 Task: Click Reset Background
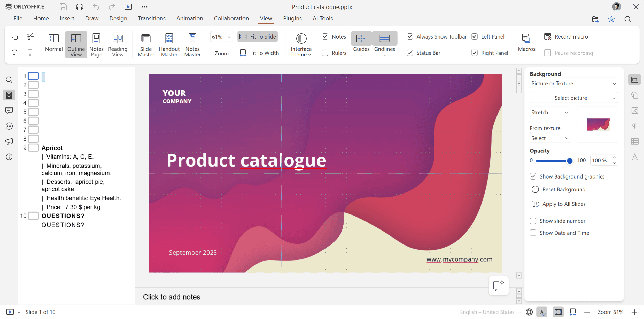click(x=558, y=189)
